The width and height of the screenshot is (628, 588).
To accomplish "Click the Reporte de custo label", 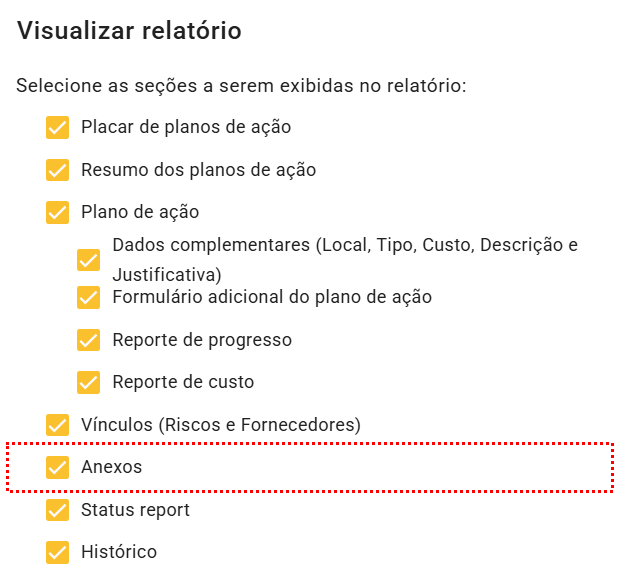I will (x=183, y=382).
